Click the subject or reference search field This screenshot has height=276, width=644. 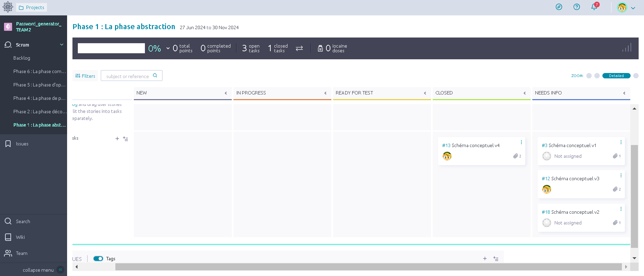pos(127,76)
